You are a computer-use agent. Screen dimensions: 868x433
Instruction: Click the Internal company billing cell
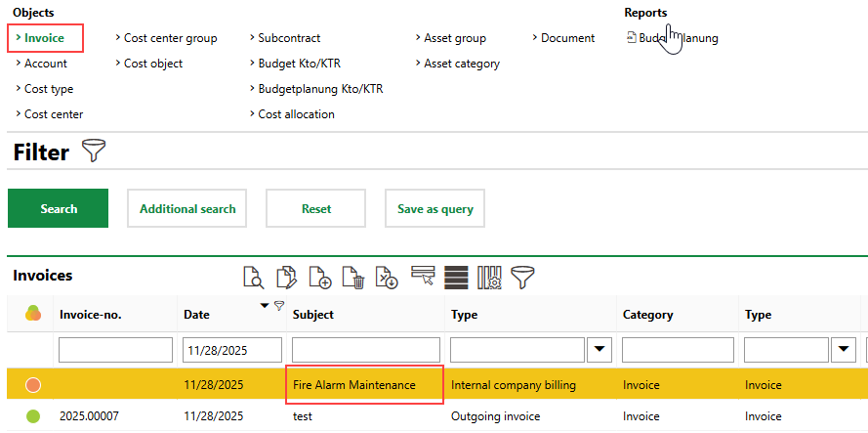tap(514, 385)
